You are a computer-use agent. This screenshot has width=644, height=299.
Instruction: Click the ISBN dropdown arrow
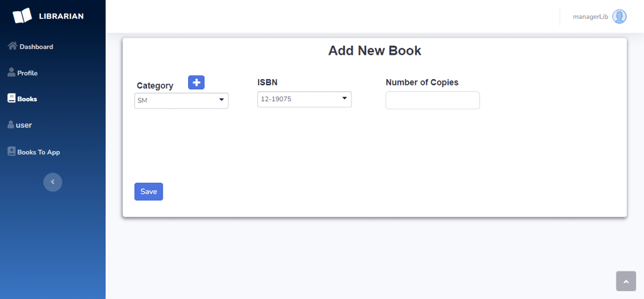pos(345,98)
